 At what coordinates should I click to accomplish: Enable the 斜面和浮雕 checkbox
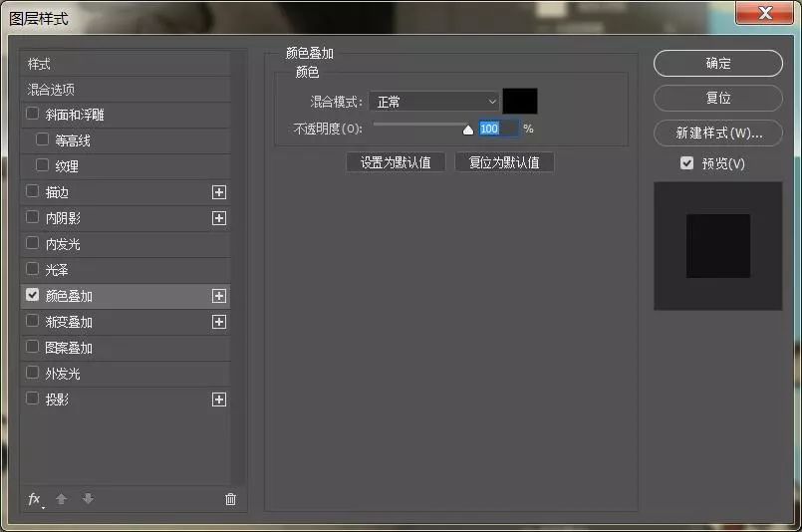pos(33,115)
